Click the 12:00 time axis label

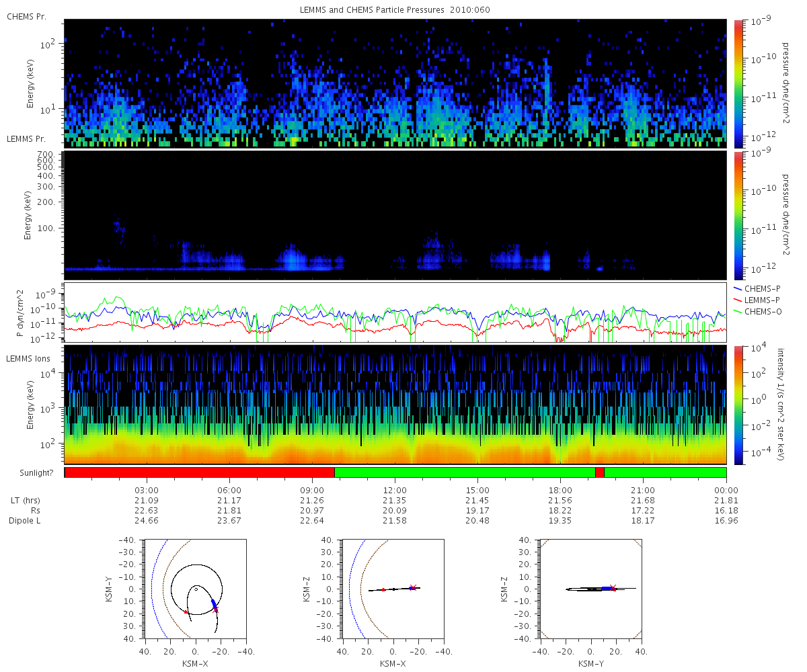tap(395, 489)
